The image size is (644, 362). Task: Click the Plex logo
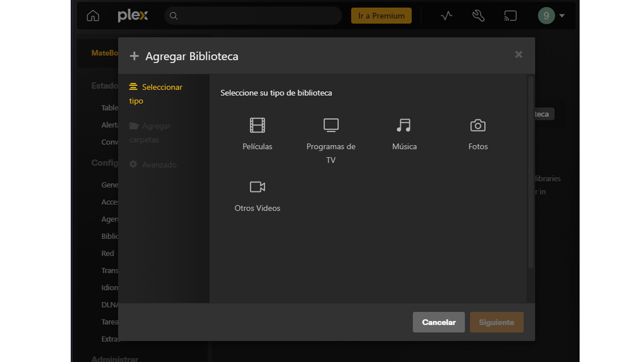tap(133, 16)
